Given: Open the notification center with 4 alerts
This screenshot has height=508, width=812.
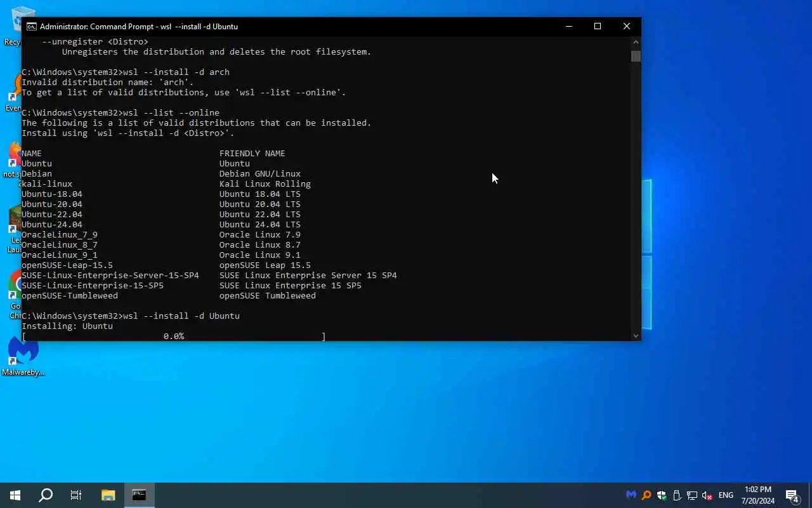Looking at the screenshot, I should [x=792, y=495].
